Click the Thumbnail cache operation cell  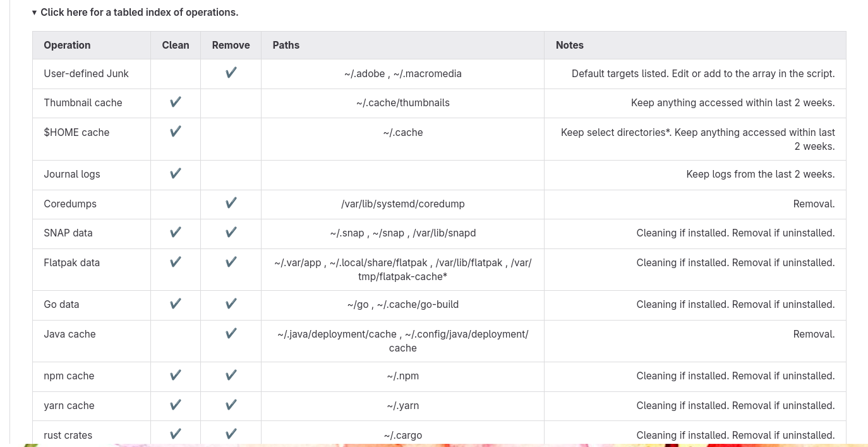tap(92, 103)
